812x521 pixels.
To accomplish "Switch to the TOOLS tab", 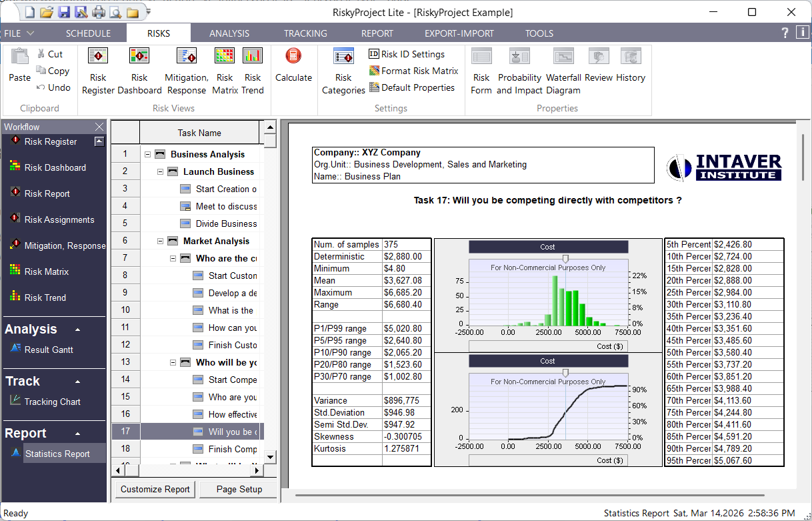I will coord(539,33).
